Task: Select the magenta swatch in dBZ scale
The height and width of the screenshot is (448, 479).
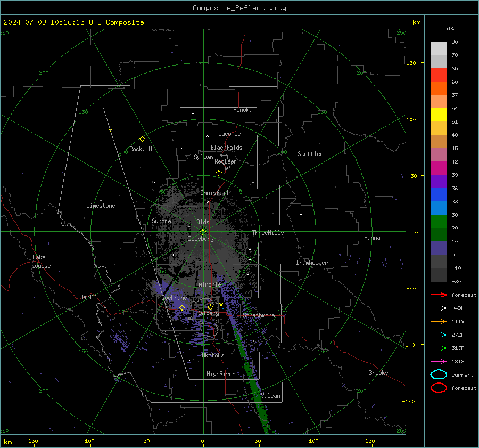Action: click(439, 168)
